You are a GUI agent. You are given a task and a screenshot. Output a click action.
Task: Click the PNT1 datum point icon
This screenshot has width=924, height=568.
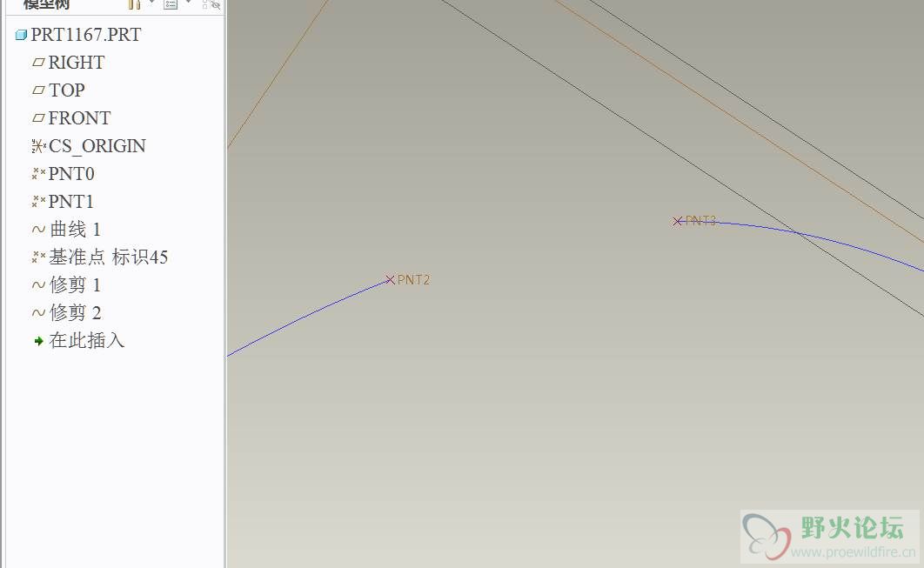coord(38,202)
